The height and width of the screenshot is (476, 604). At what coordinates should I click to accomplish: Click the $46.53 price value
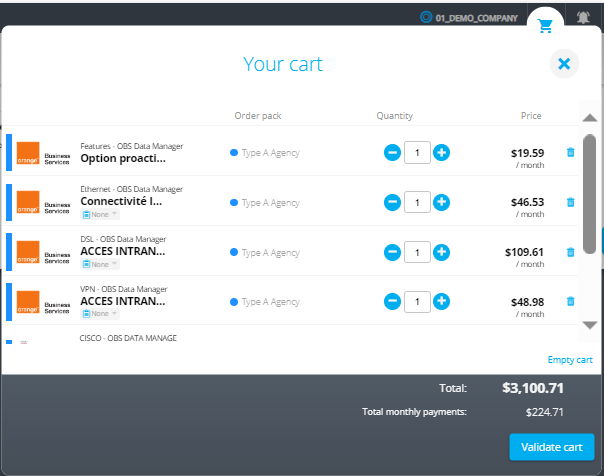pyautogui.click(x=527, y=202)
